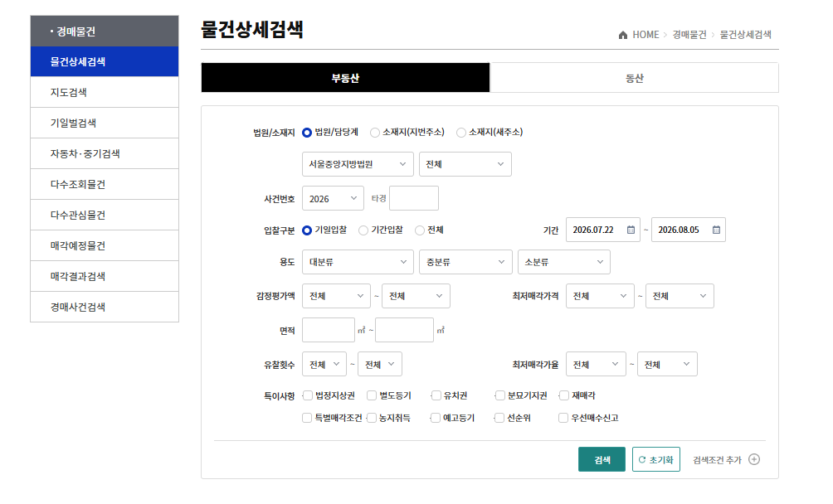
Task: Switch to the 부동산 tab
Action: point(345,78)
